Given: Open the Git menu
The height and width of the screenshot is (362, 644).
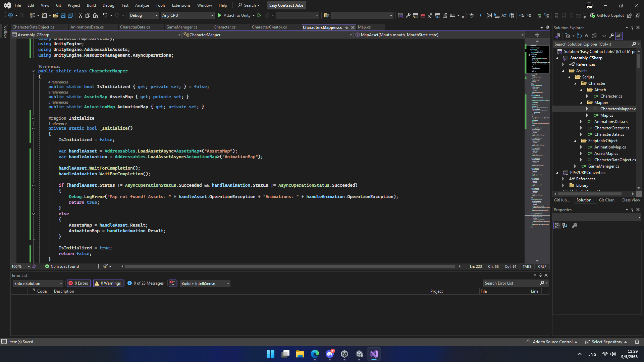Looking at the screenshot, I should [58, 5].
